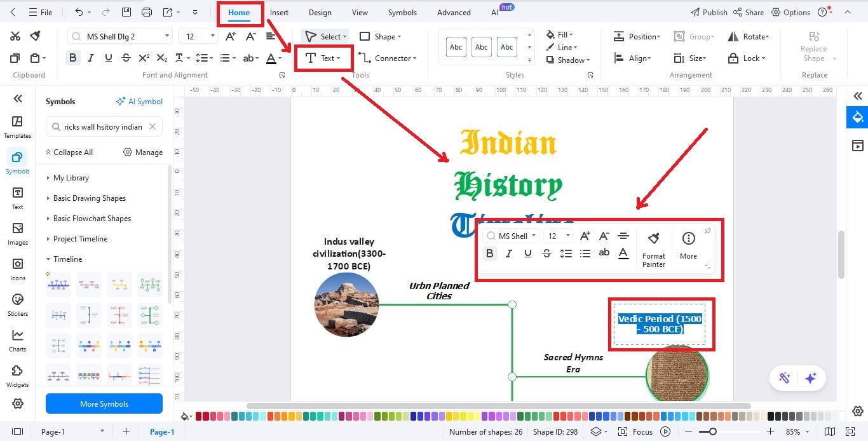Generate a symbol with AI Symbol

click(139, 101)
